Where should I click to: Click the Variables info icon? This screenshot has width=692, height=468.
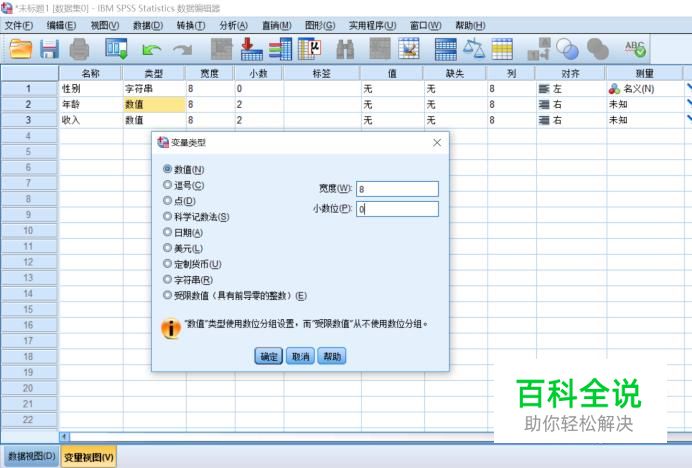tap(281, 49)
